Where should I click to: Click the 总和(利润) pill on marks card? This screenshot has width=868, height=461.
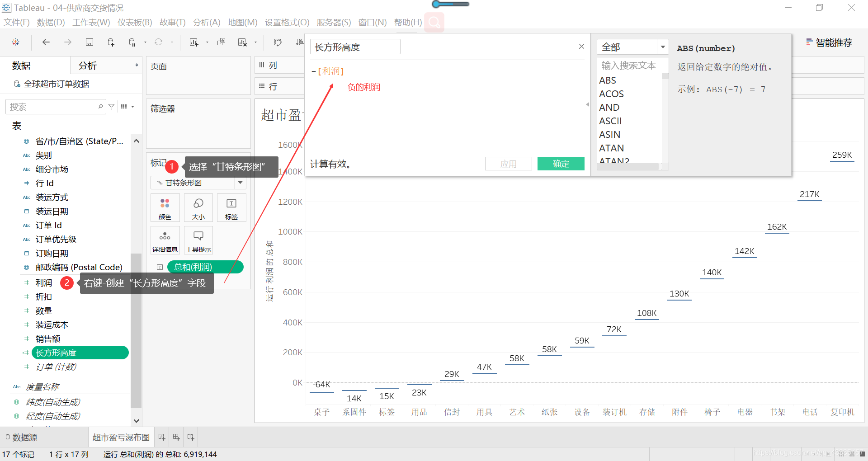pos(205,267)
